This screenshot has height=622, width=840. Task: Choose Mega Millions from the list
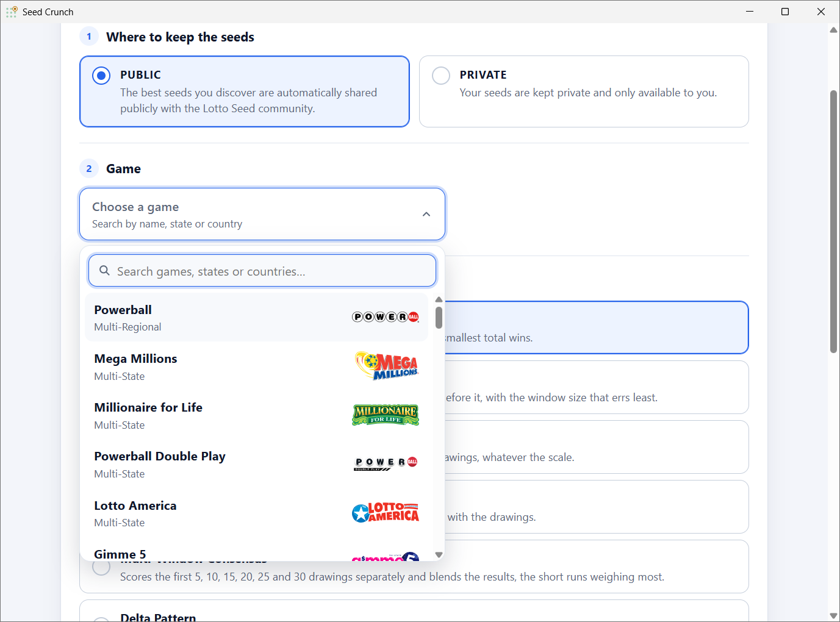pos(256,366)
